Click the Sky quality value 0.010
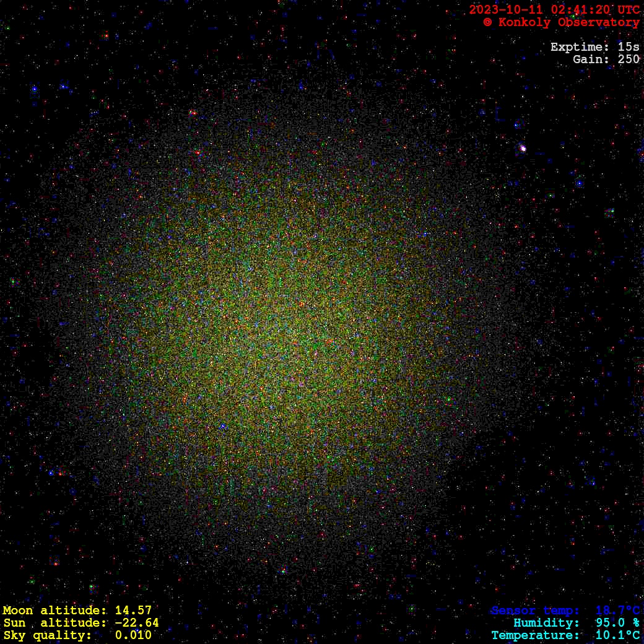Image resolution: width=644 pixels, height=644 pixels. (133, 635)
